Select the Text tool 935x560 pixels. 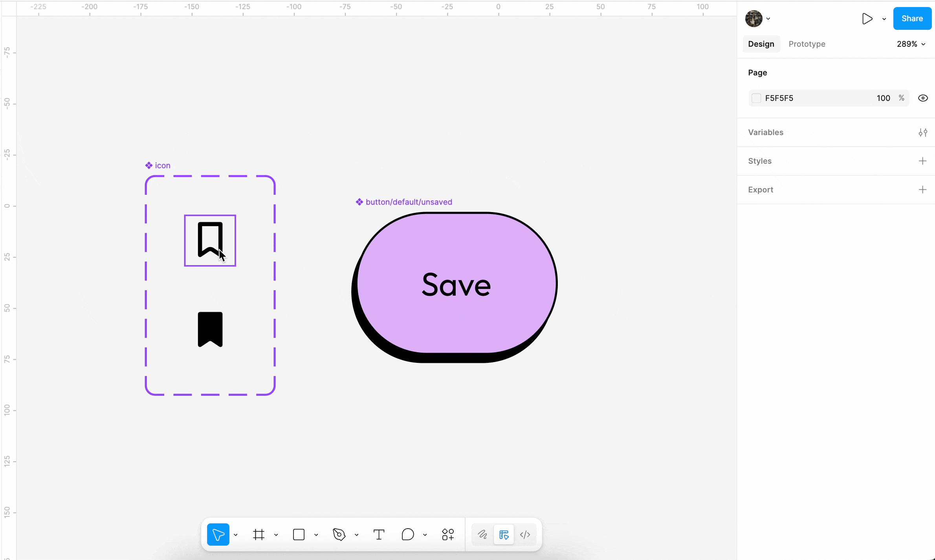[379, 534]
